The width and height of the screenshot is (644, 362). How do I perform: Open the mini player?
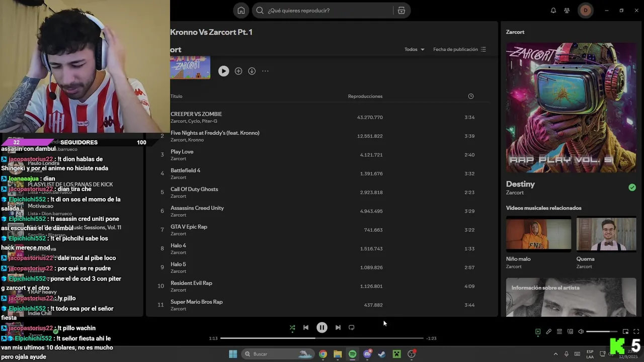[x=625, y=332]
